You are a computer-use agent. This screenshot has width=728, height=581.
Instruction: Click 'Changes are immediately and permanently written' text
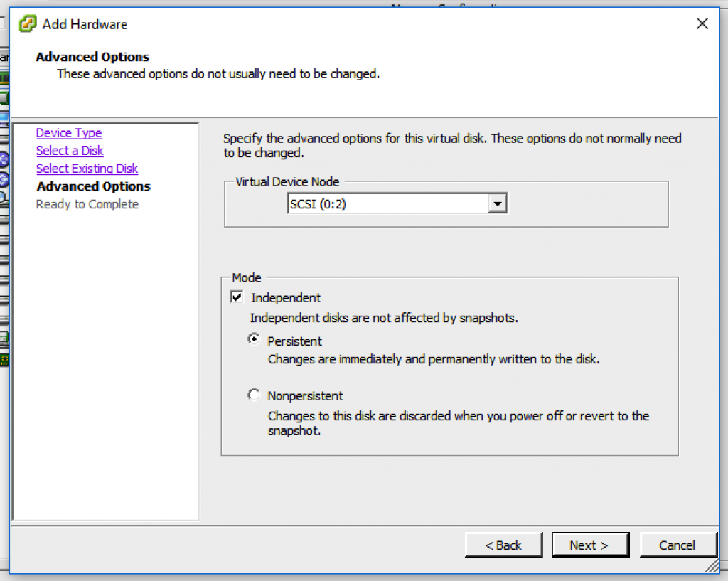coord(434,359)
